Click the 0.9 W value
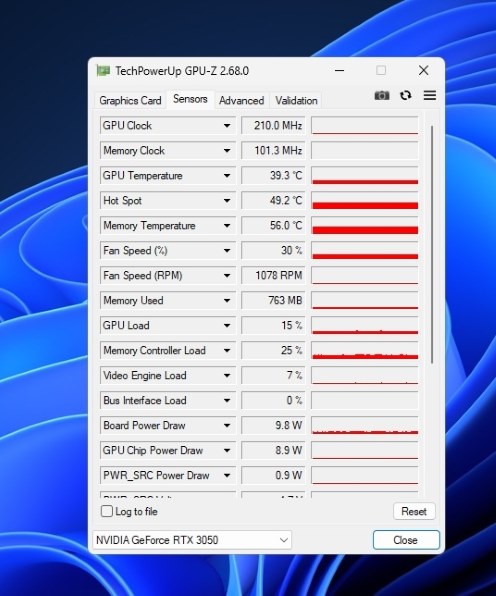The height and width of the screenshot is (596, 496). tap(273, 476)
